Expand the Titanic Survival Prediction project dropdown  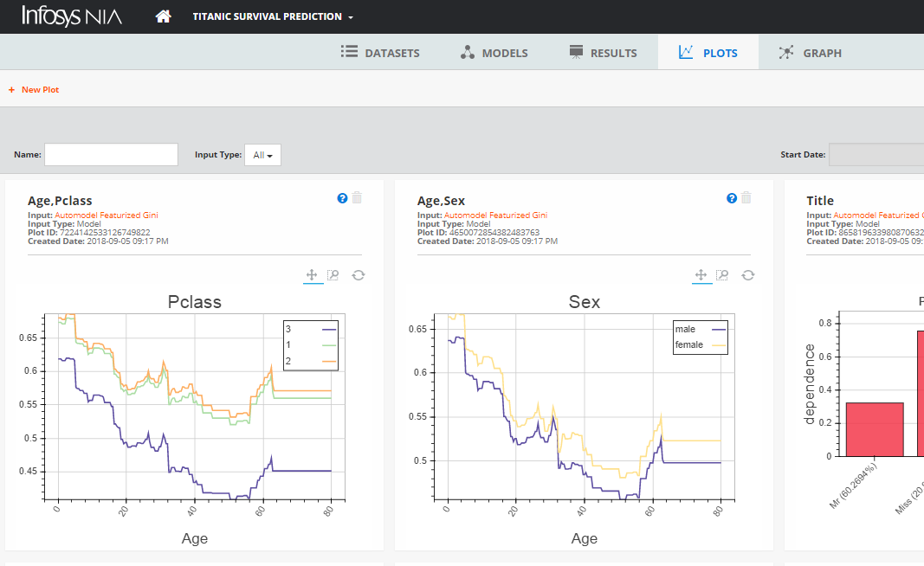(x=273, y=17)
